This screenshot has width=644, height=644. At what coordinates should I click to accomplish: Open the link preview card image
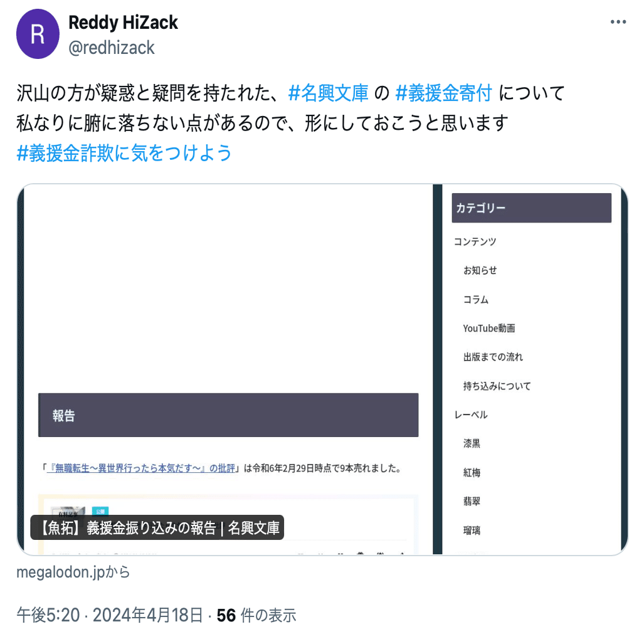(322, 369)
